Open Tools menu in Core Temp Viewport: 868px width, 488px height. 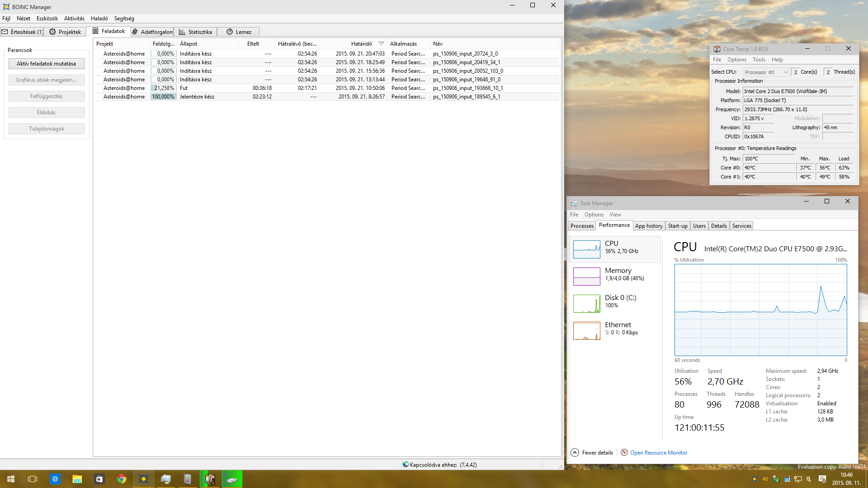pos(759,60)
